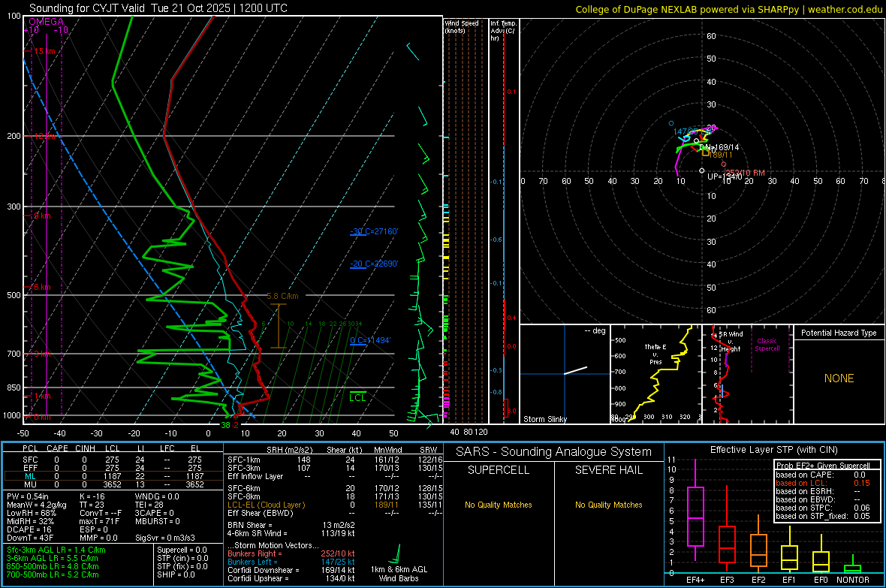This screenshot has height=588, width=886.
Task: Select the orange 'LCL-EL (Cloud Layer)' row
Action: point(335,505)
